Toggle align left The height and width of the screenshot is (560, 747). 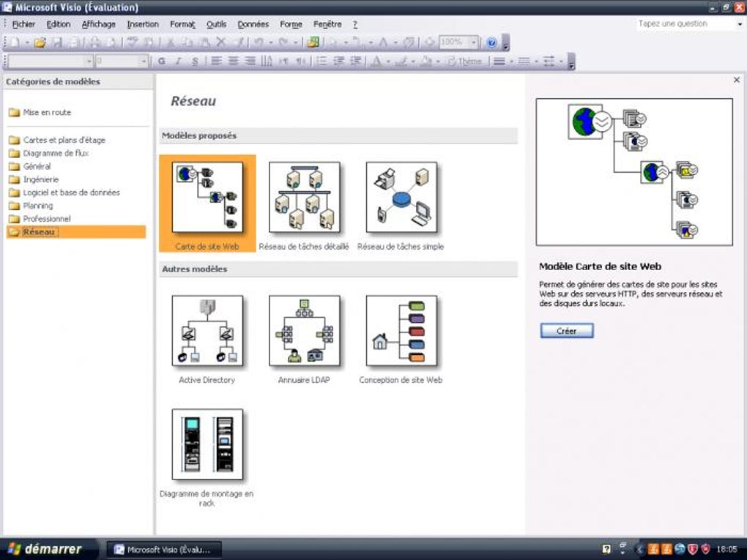tap(216, 61)
